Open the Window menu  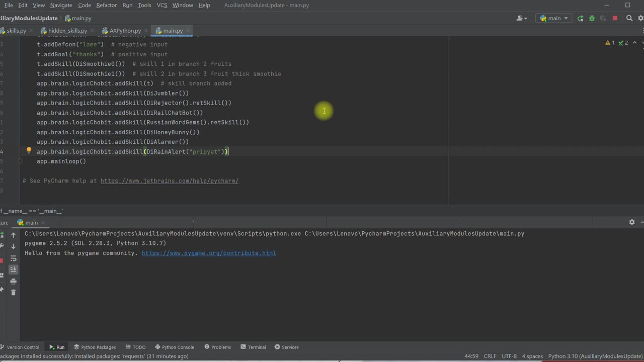pyautogui.click(x=183, y=5)
